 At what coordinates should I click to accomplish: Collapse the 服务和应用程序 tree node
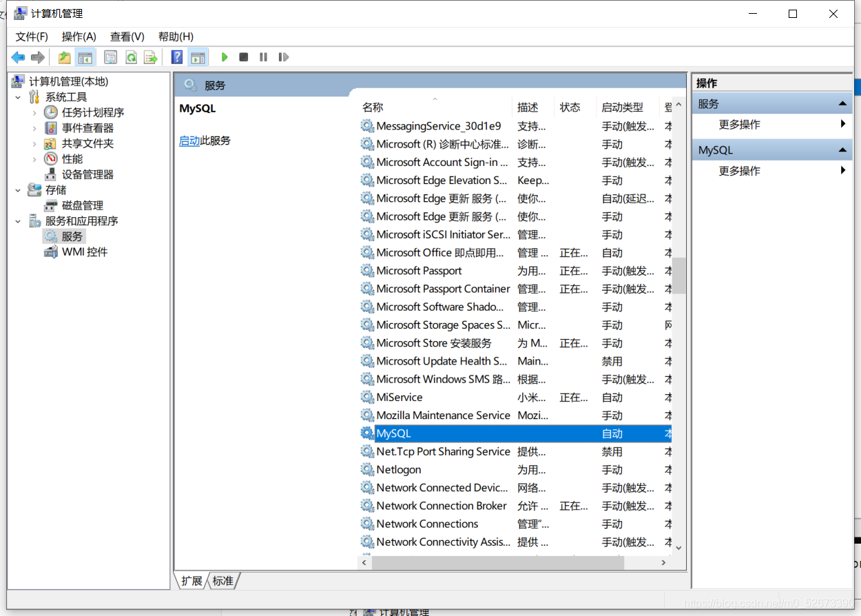[x=18, y=221]
